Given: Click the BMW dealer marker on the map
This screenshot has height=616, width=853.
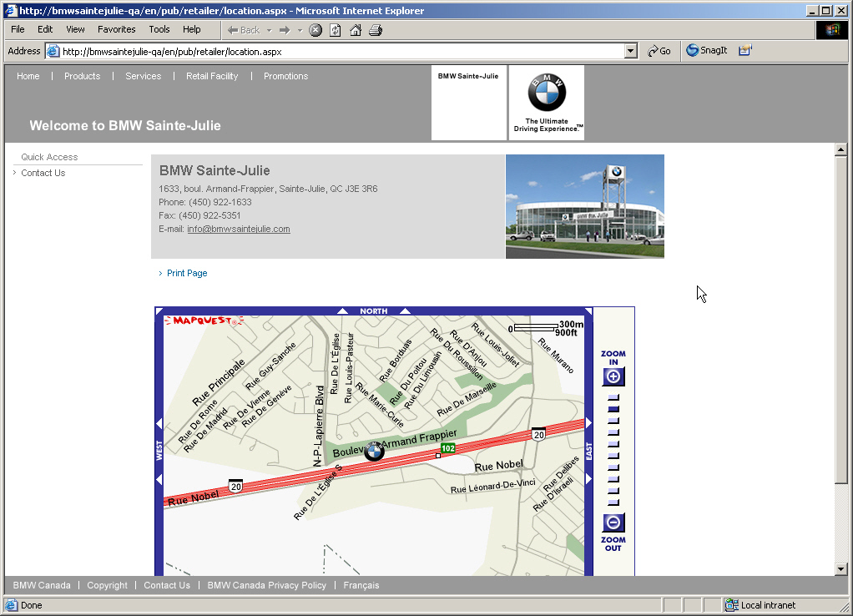Looking at the screenshot, I should [x=374, y=451].
